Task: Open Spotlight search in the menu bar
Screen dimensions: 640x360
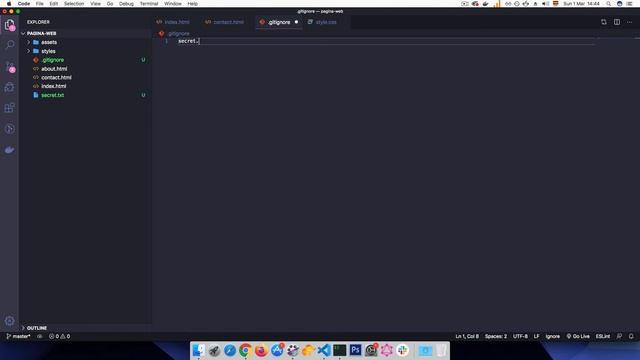Action: [609, 4]
